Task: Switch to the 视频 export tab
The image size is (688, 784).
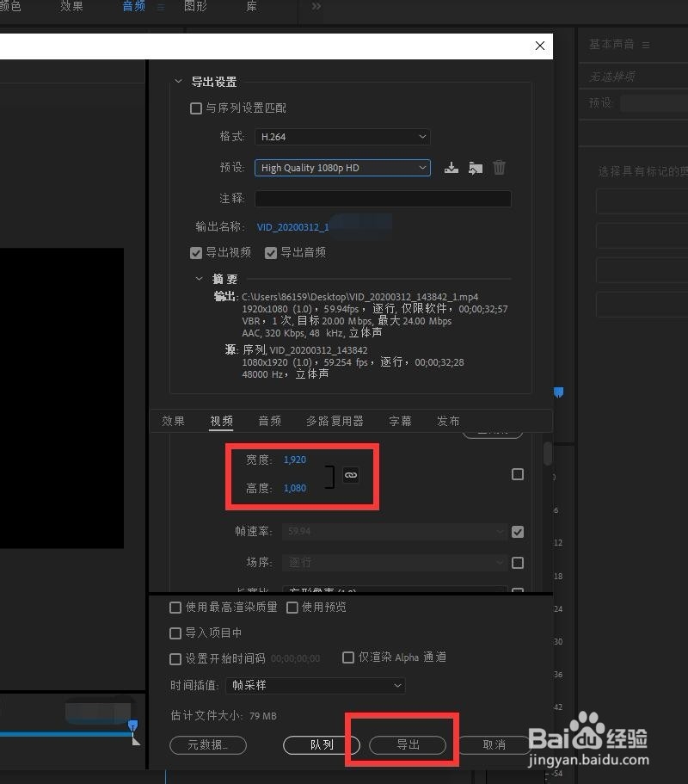Action: click(x=221, y=421)
